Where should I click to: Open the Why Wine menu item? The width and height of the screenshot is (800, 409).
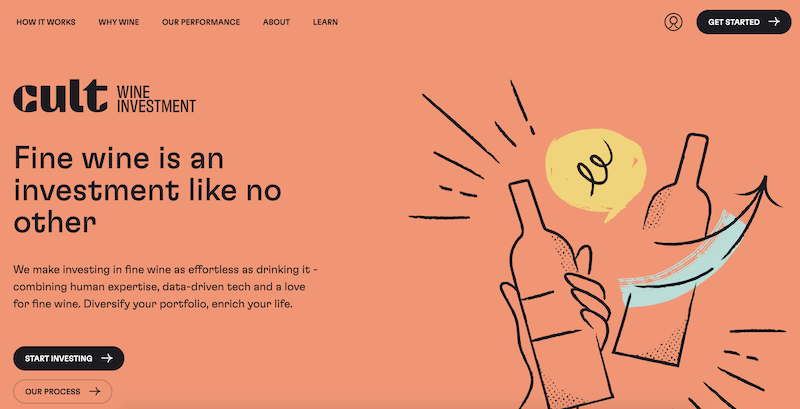pyautogui.click(x=119, y=22)
